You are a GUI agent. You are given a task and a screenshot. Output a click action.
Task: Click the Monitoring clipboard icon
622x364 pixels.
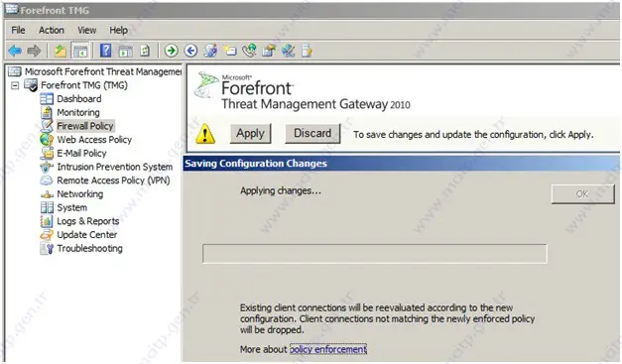coord(47,113)
